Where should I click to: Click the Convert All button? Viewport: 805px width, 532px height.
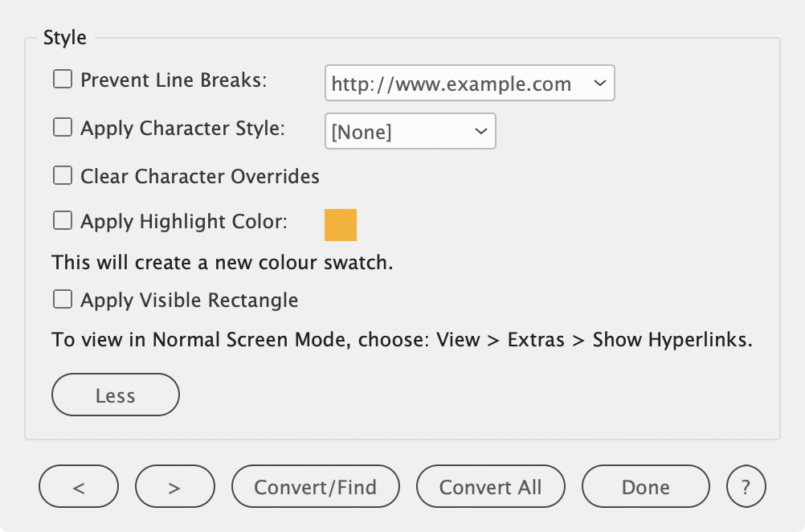point(491,486)
